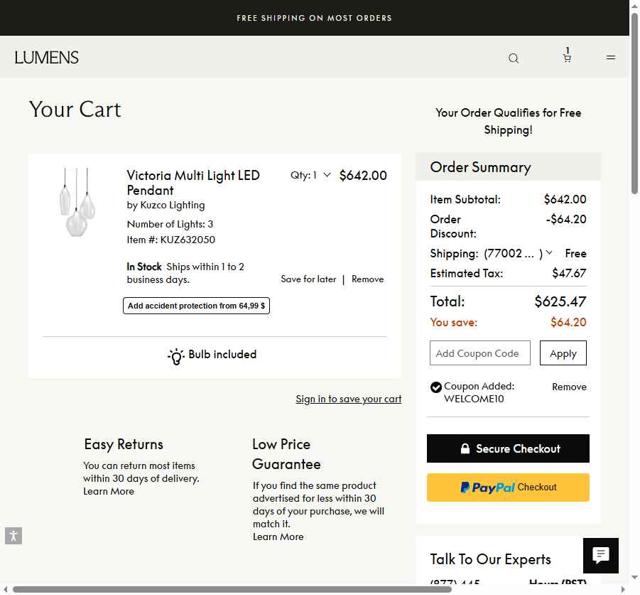Remove the Victoria pendant from cart
640x595 pixels.
pyautogui.click(x=367, y=279)
